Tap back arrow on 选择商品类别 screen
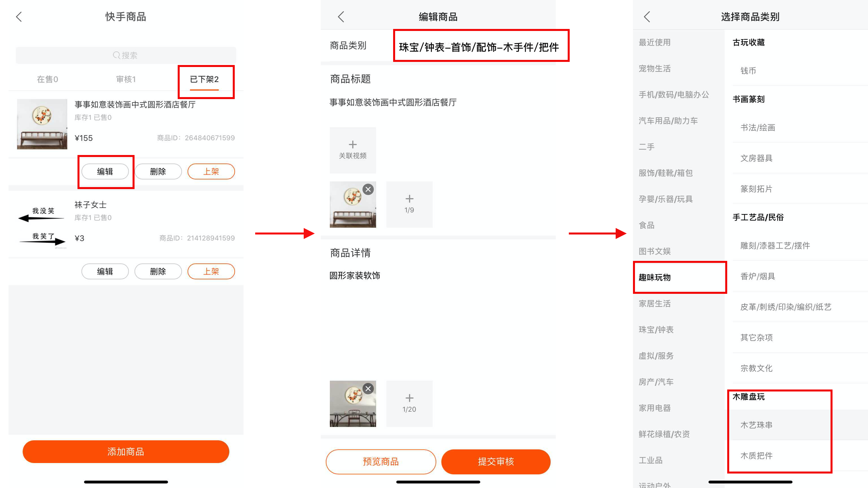Screen dimensions: 868x488 point(647,17)
